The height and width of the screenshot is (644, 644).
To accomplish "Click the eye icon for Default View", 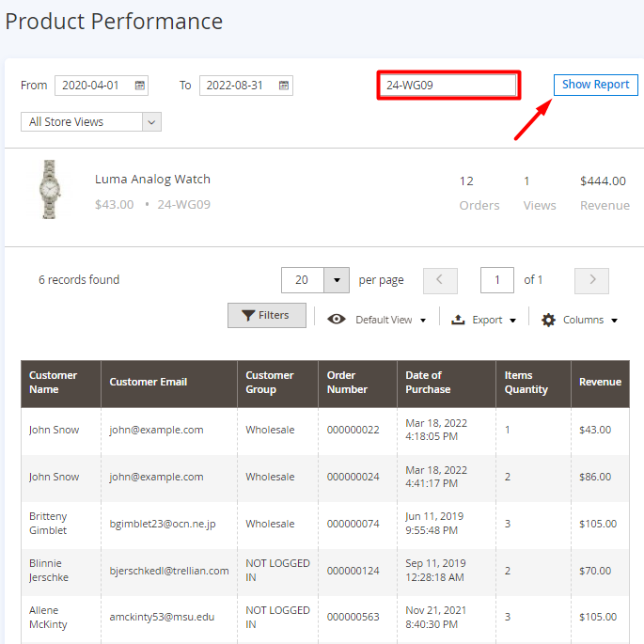I will pyautogui.click(x=337, y=319).
